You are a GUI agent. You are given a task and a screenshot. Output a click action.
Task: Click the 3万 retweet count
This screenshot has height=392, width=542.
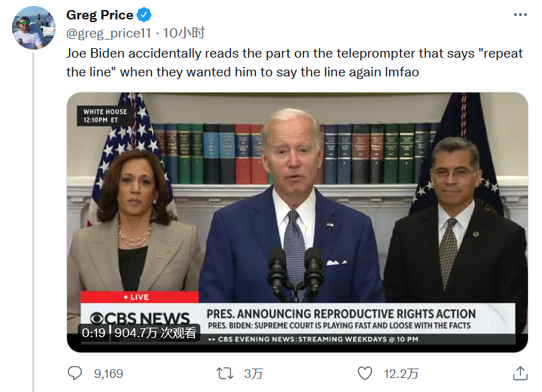pos(253,373)
